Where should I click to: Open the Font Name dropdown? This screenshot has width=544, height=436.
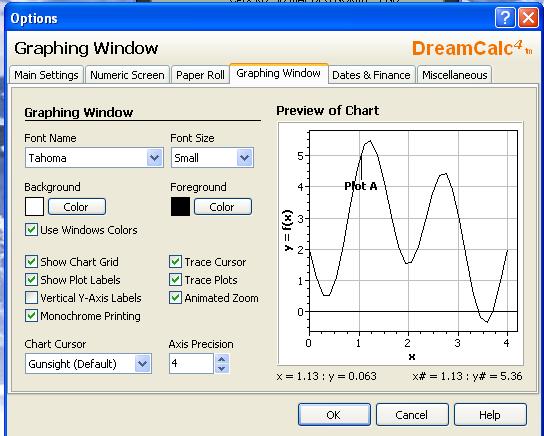click(x=154, y=158)
